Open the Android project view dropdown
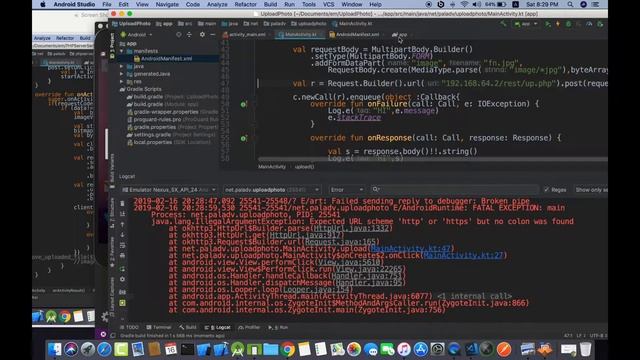Image resolution: width=640 pixels, height=360 pixels. coord(137,35)
